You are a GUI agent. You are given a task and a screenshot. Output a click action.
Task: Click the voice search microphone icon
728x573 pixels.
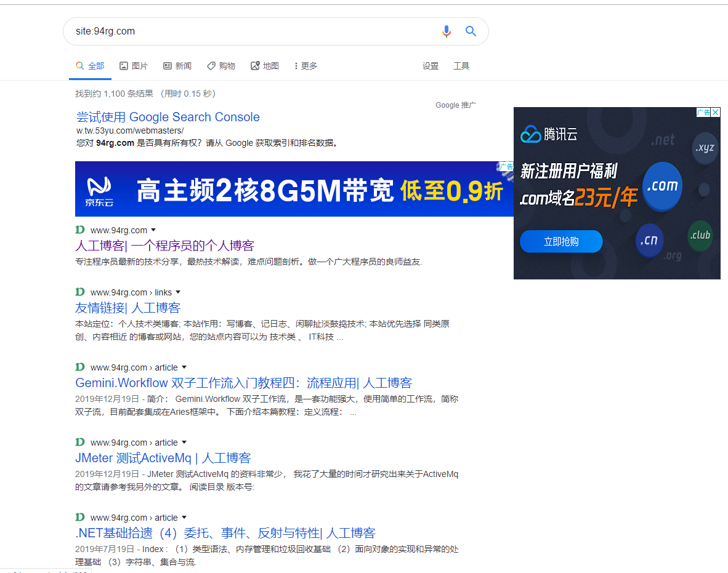click(446, 31)
